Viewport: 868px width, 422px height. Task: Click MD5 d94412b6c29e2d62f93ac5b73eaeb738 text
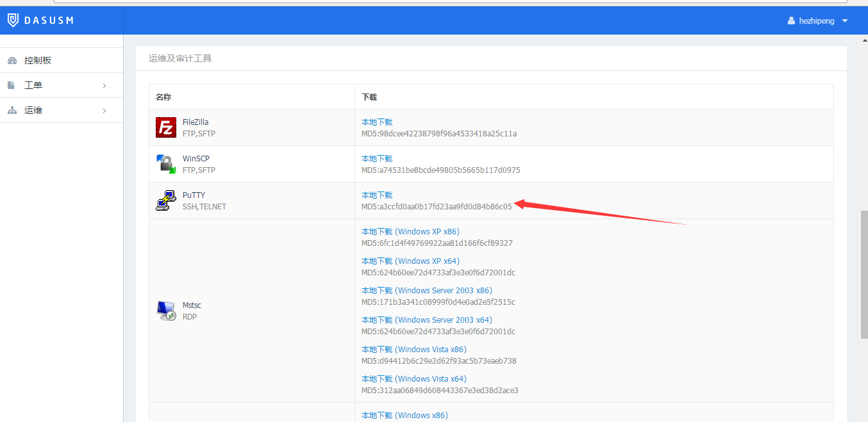(439, 361)
